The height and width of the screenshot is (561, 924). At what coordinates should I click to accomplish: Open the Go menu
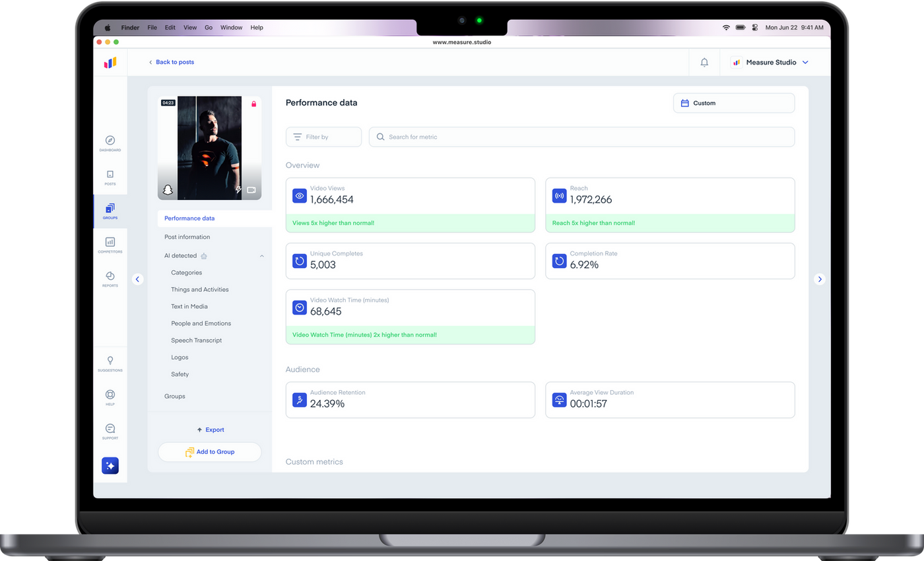(209, 28)
